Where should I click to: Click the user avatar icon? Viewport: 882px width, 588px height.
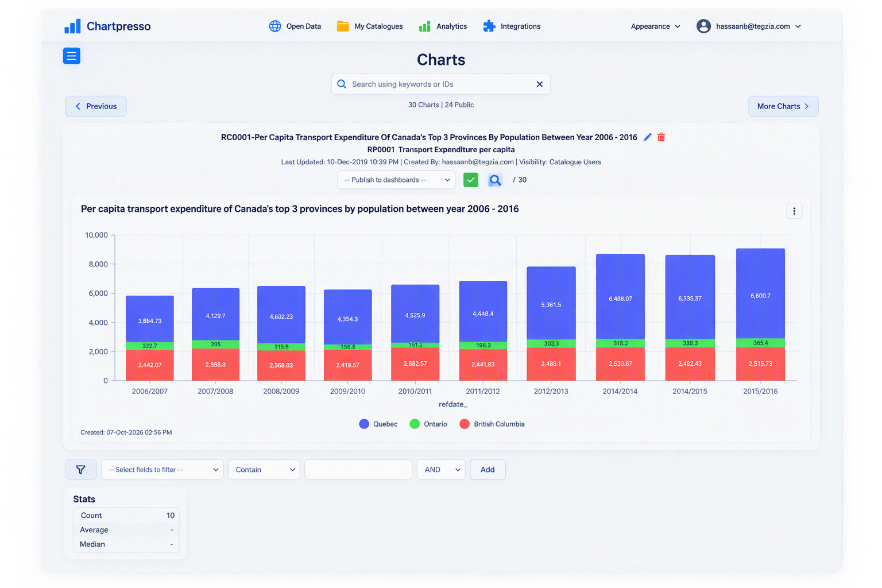[x=703, y=26]
